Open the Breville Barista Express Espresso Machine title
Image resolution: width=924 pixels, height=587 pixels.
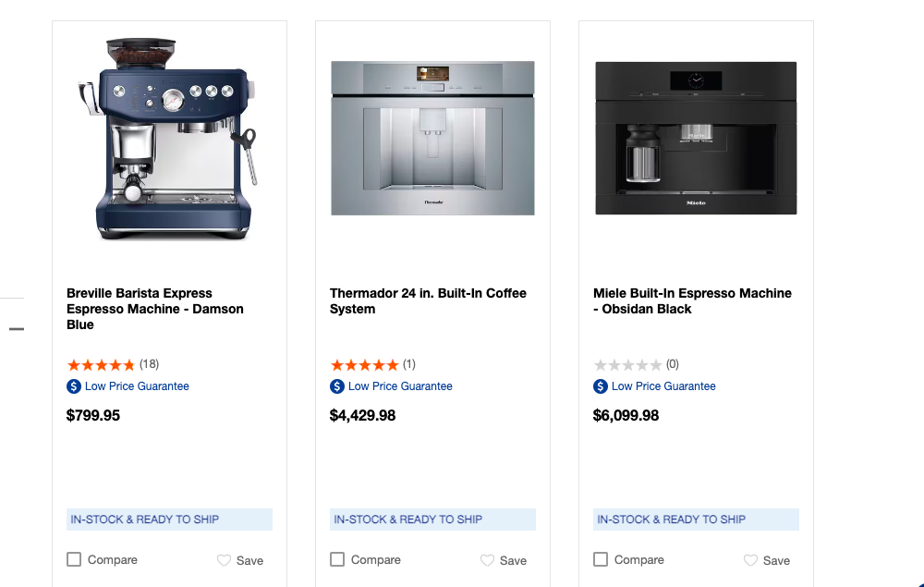click(x=155, y=309)
